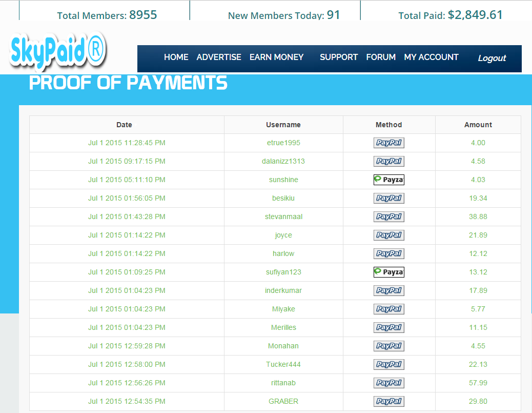Click date Jul 1 2015 12:54:35 PM
Screen dimensions: 532x413
click(127, 401)
